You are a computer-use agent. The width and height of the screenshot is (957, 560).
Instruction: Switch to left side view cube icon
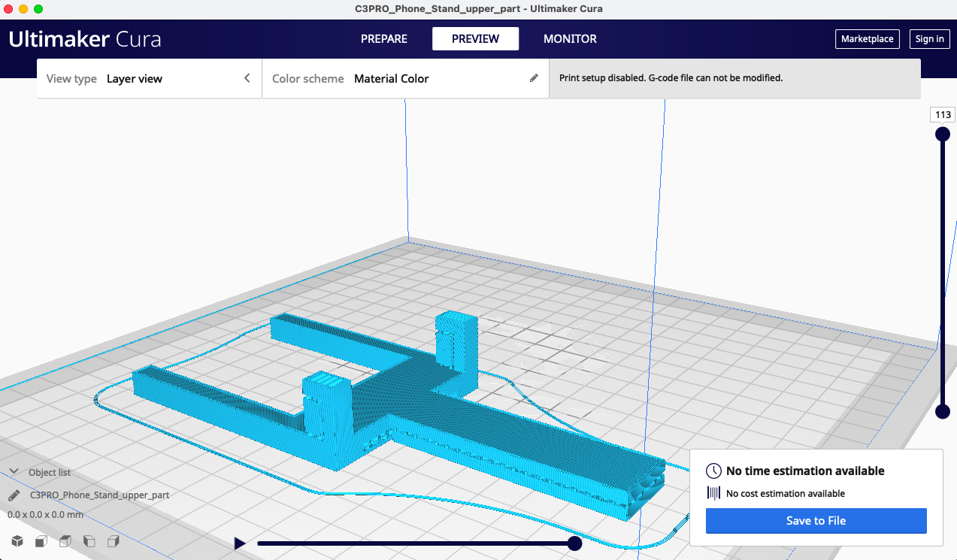coord(89,541)
